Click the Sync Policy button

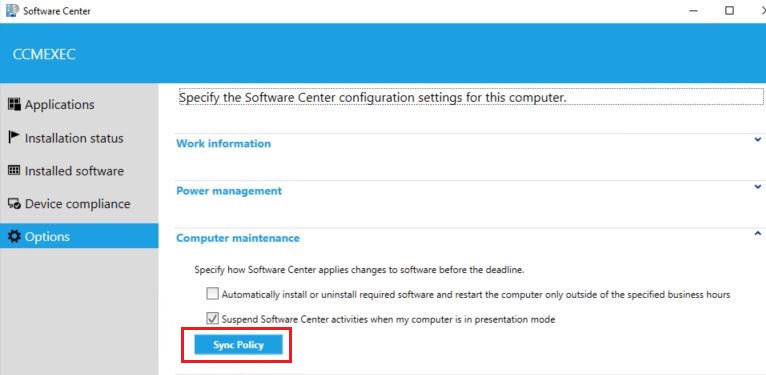pyautogui.click(x=238, y=345)
